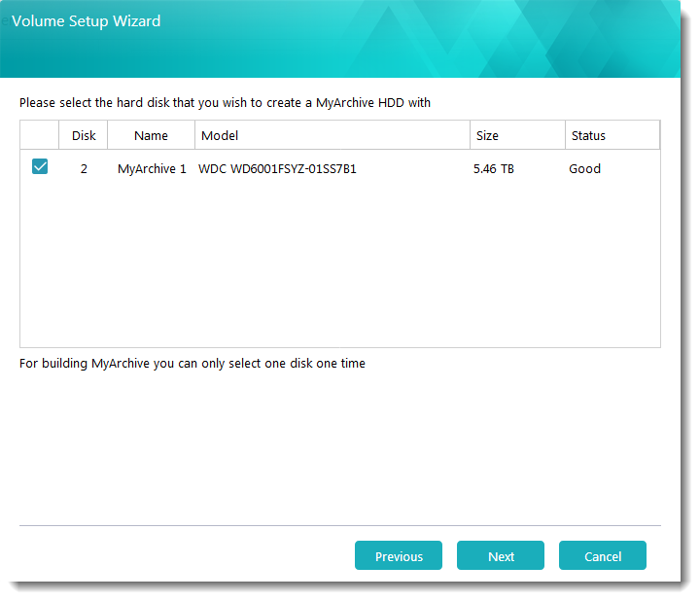The image size is (700, 601).
Task: Sort by the Disk column header
Action: point(84,135)
